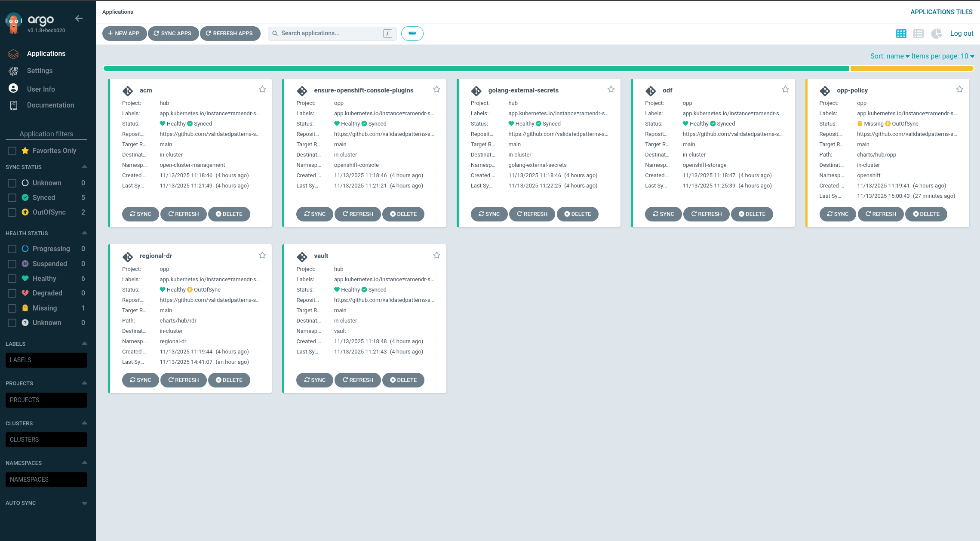Click APPLICATIONS TILES in the header
Screen dimensions: 980x541
pyautogui.click(x=941, y=12)
